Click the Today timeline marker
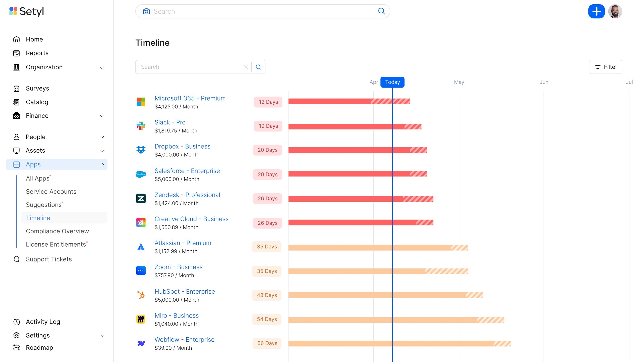This screenshot has width=644, height=362. point(392,82)
